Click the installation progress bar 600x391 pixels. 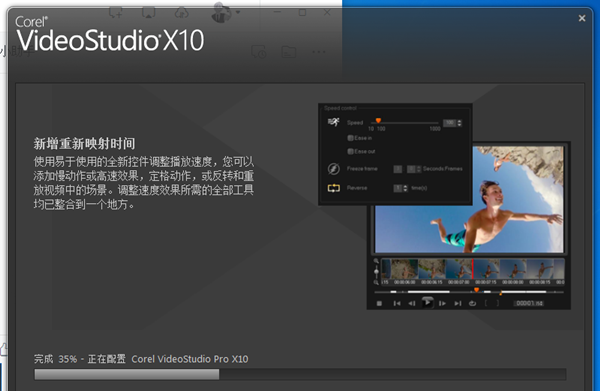pyautogui.click(x=300, y=374)
